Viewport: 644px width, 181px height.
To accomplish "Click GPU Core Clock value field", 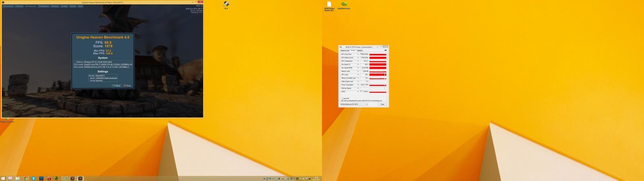I will coord(364,54).
